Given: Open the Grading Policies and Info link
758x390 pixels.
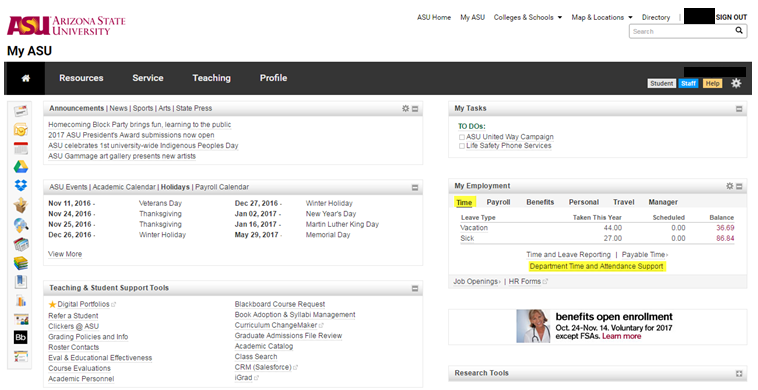Looking at the screenshot, I should coord(88,337).
